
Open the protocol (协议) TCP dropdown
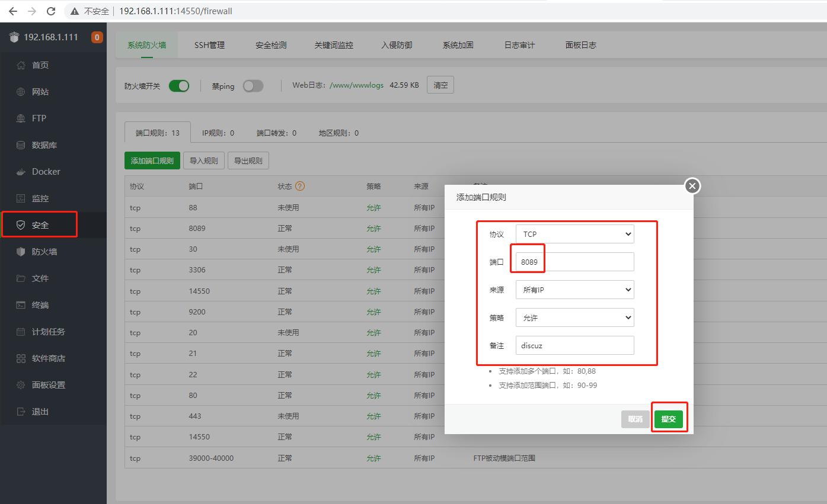(x=575, y=234)
